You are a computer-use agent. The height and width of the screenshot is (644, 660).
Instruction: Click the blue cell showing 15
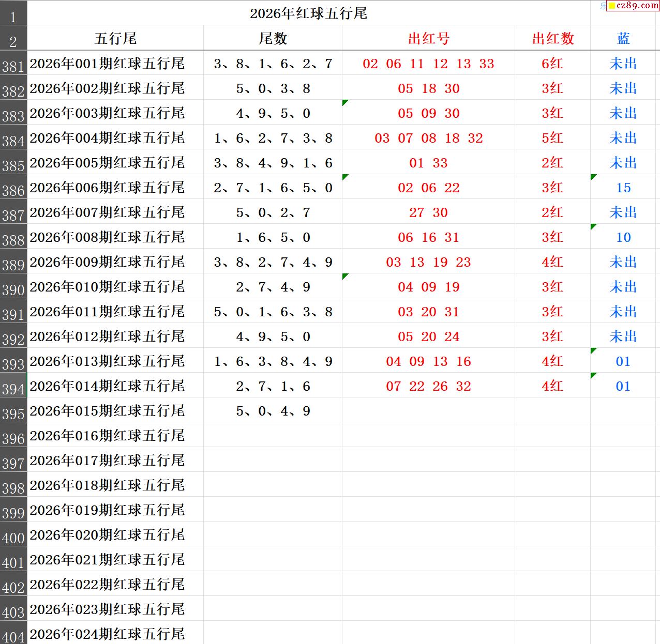[623, 188]
